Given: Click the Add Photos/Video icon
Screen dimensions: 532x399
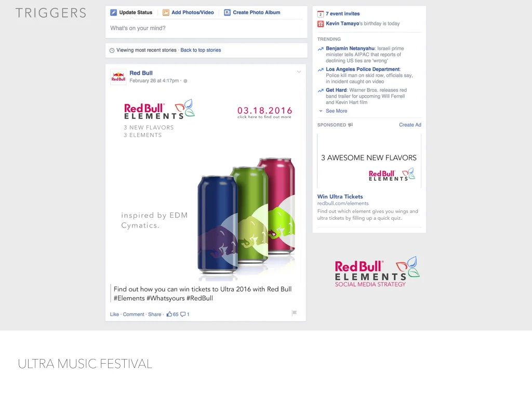Looking at the screenshot, I should (x=166, y=12).
